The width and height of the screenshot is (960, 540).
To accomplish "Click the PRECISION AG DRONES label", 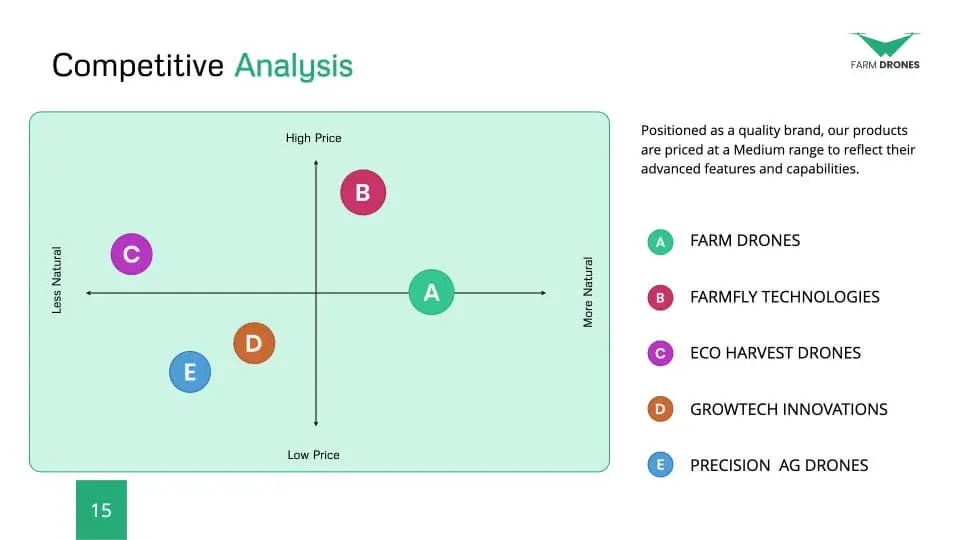I will [779, 465].
